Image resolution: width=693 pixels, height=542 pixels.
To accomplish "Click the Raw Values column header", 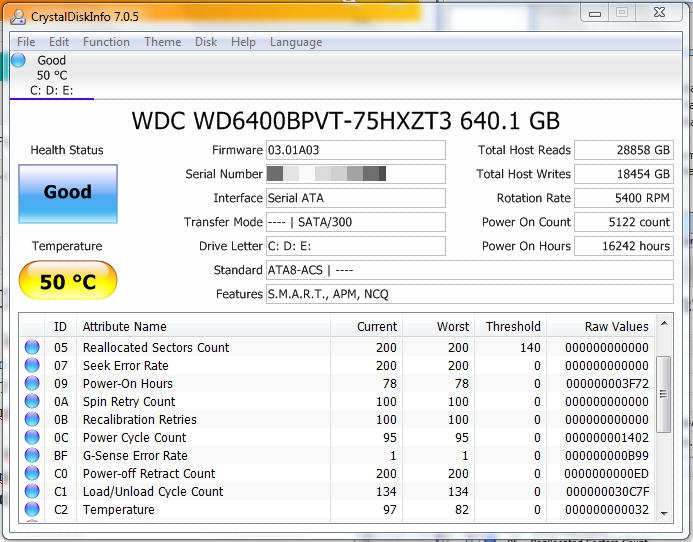I will click(601, 326).
